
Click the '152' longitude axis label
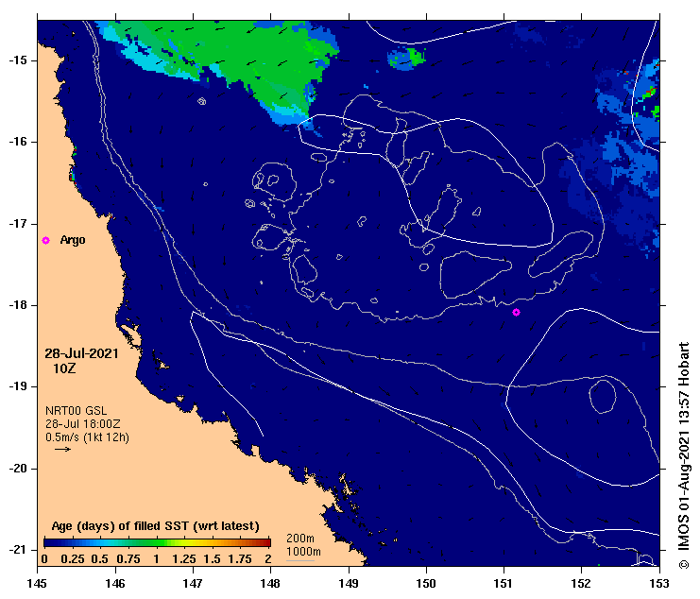581,583
